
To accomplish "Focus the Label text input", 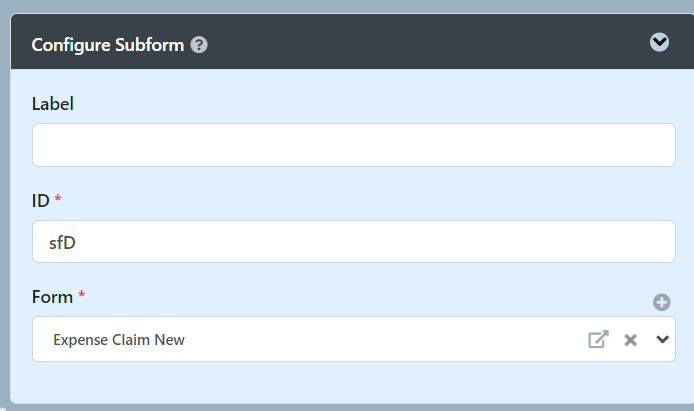I will point(353,145).
